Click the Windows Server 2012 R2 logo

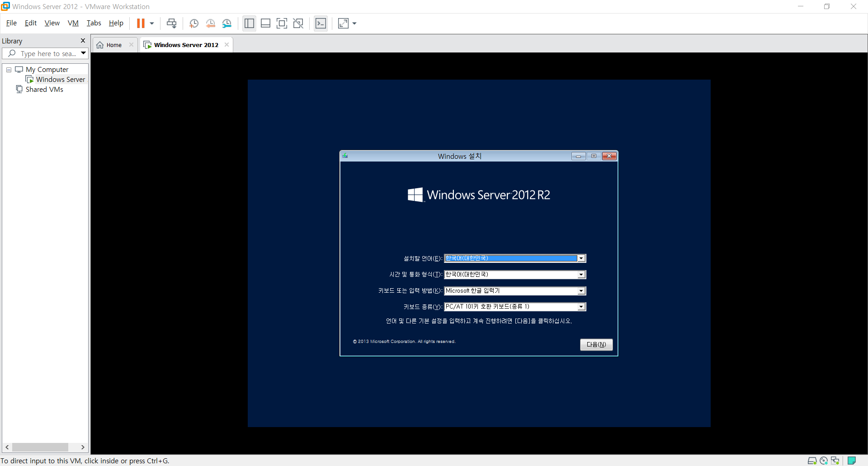point(479,195)
